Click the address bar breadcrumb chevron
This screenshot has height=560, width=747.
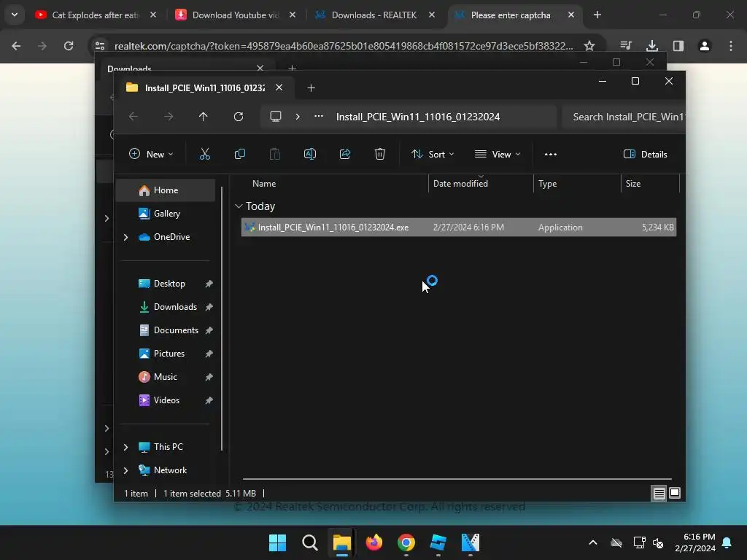point(298,117)
